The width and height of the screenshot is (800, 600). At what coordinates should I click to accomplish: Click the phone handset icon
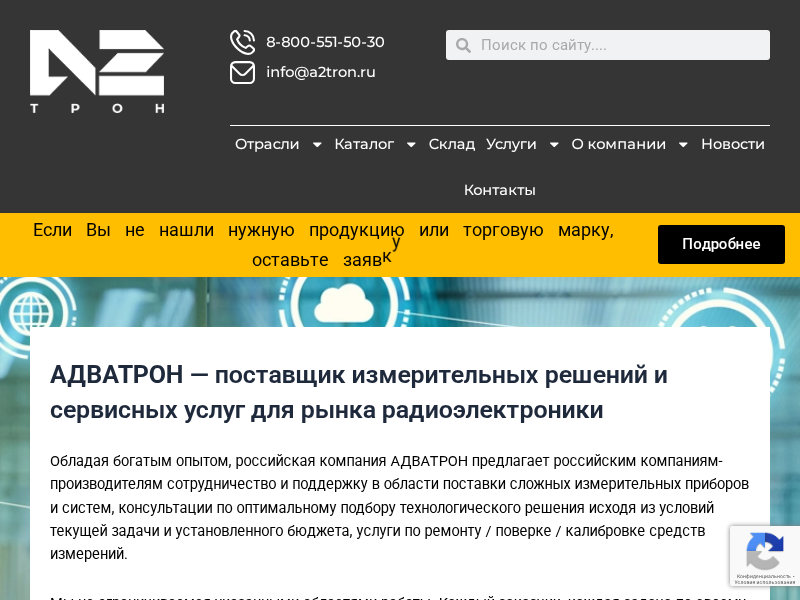coord(242,42)
